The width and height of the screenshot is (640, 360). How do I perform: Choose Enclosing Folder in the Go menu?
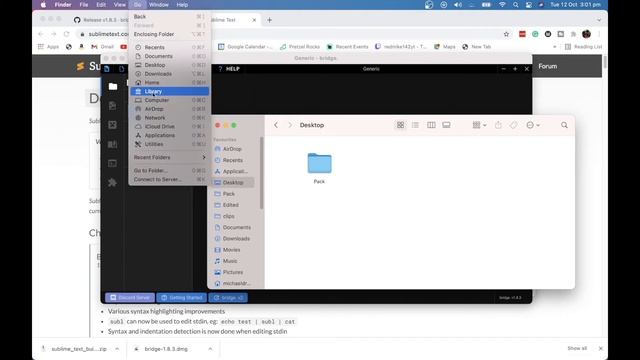(169, 34)
